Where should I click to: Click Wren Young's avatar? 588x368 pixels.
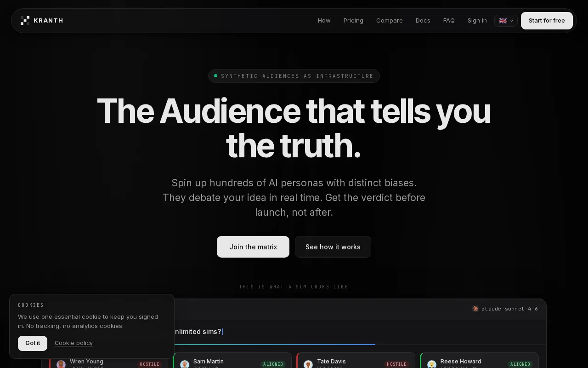click(61, 364)
